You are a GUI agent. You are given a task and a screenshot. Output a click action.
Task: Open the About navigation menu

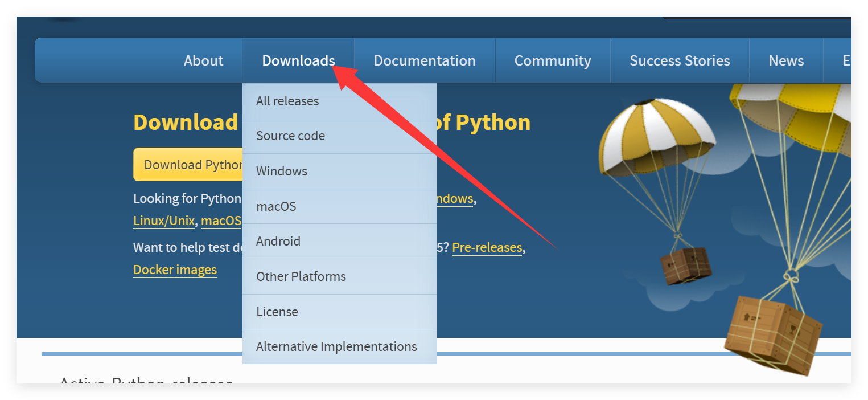coord(203,60)
